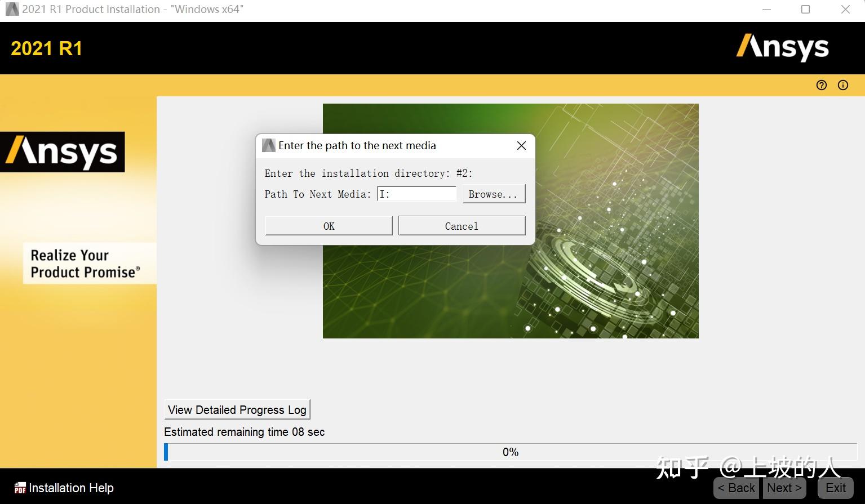Click the Information circle icon
The height and width of the screenshot is (504, 865).
click(842, 85)
